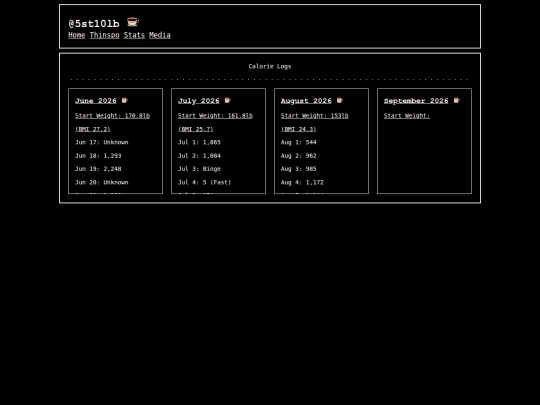Click the cup icon next to August 2026
540x405 pixels.
click(x=340, y=100)
